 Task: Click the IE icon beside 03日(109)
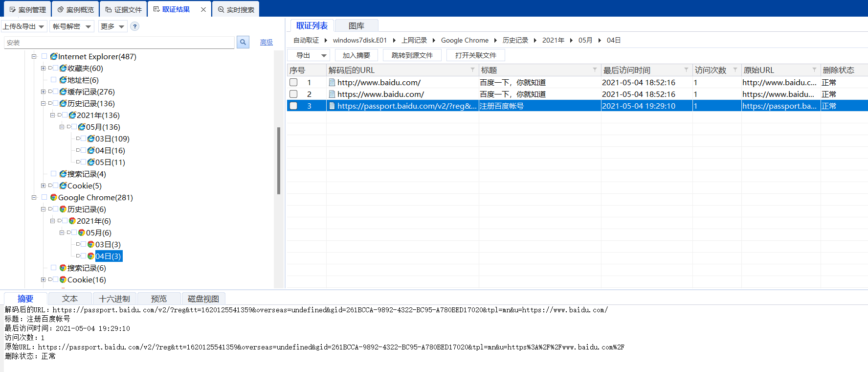[x=91, y=139]
